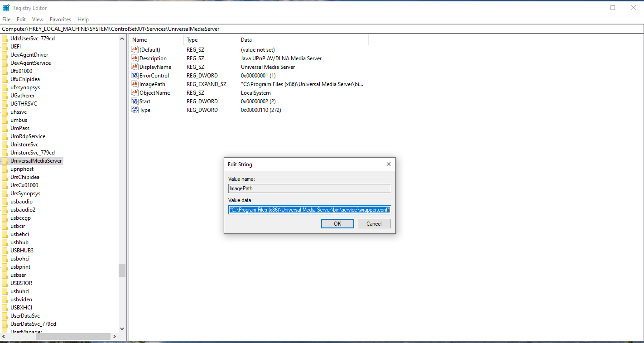Click 'Java UPnP AV/DLNA Media Server' data
The image size is (644, 343).
tap(281, 58)
